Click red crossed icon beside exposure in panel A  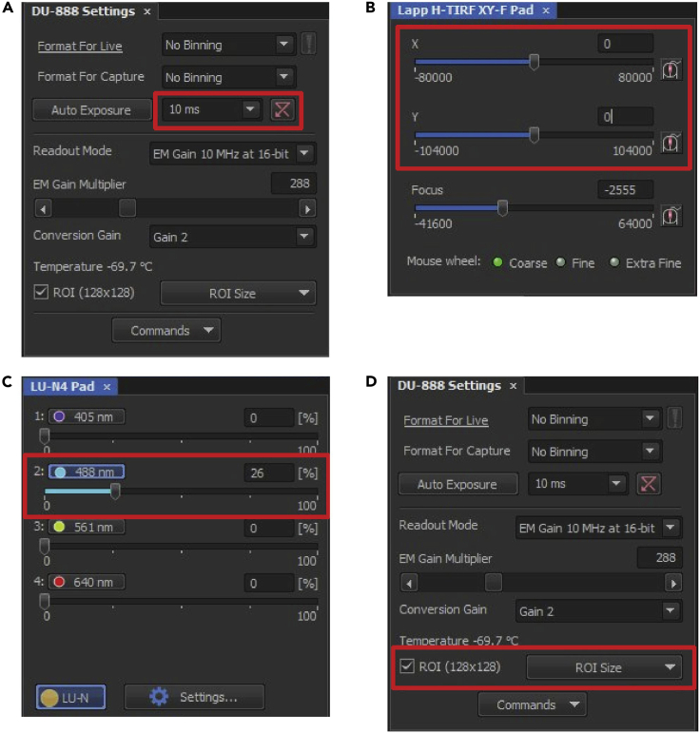281,109
